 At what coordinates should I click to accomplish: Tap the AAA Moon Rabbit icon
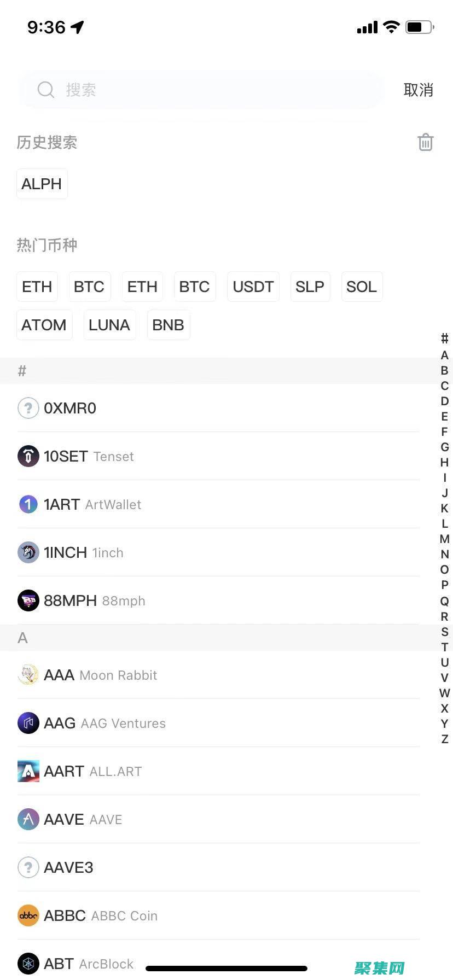pos(28,675)
